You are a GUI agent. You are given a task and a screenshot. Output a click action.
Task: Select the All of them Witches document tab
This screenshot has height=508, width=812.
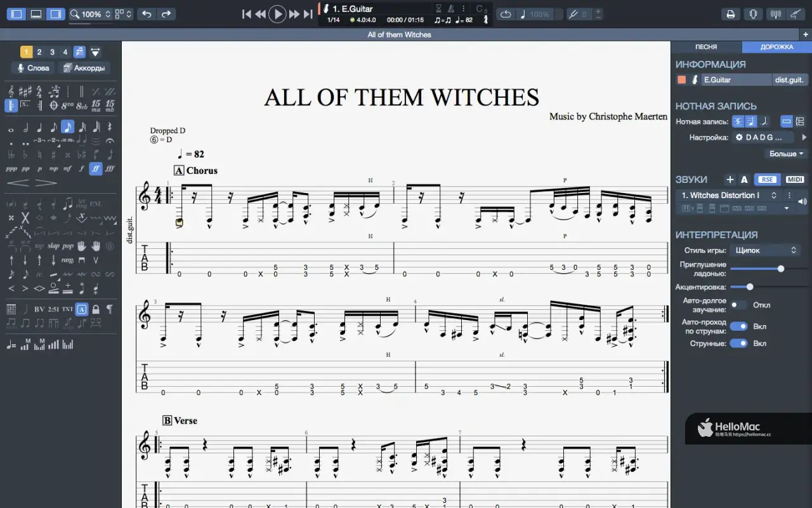[399, 34]
